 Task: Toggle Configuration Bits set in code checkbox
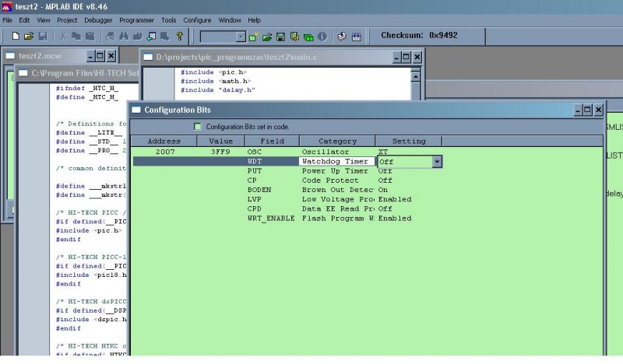[x=198, y=127]
